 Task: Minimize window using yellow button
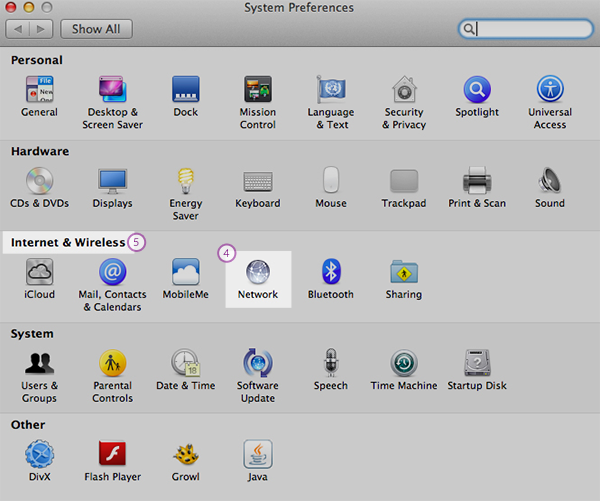(x=29, y=7)
